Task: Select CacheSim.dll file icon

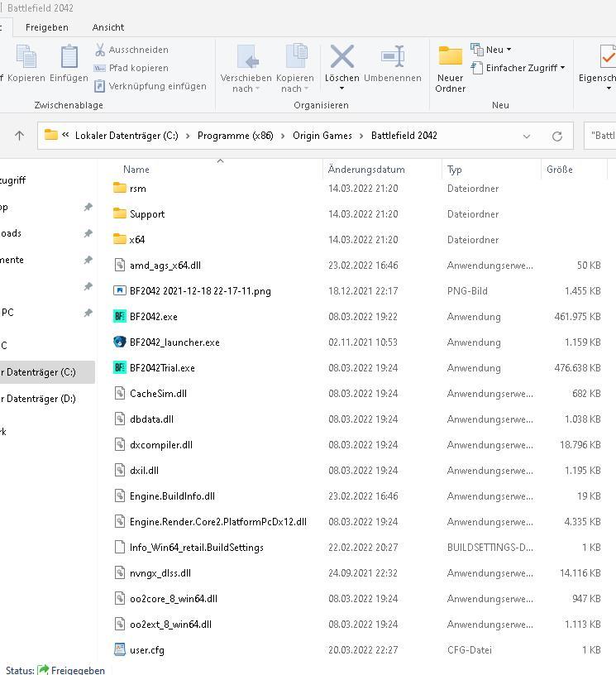Action: coord(120,393)
